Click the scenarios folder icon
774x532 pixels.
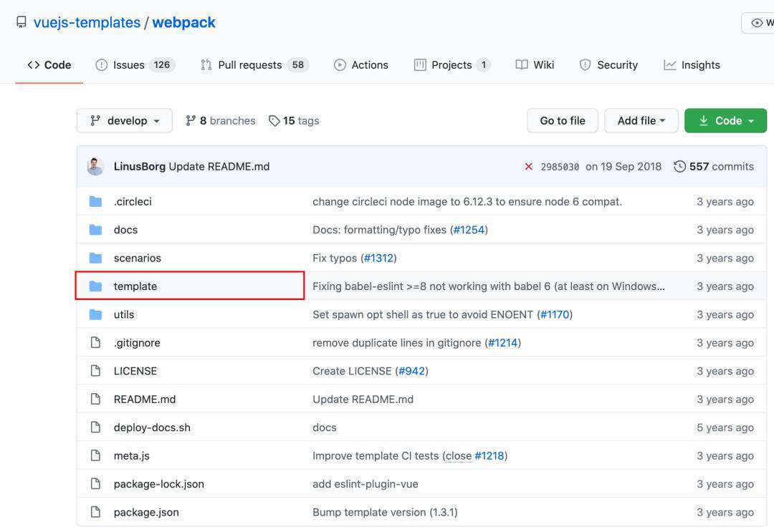[95, 258]
